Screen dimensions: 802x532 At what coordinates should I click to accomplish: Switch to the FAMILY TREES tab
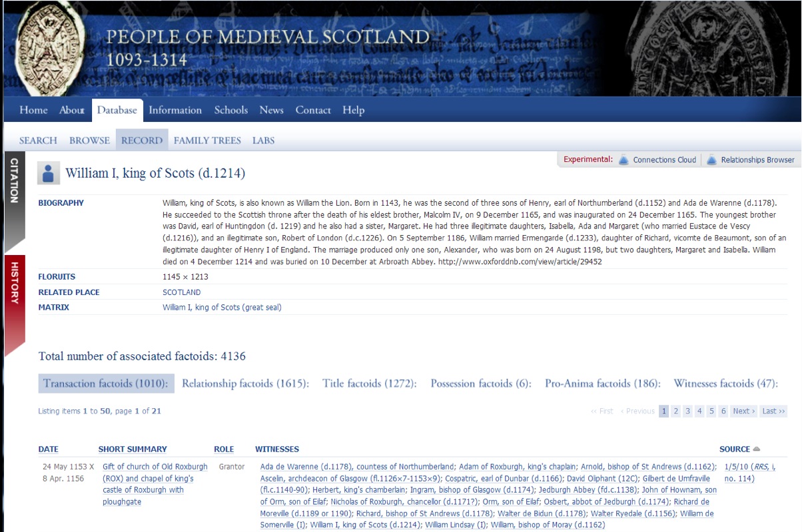(x=207, y=140)
